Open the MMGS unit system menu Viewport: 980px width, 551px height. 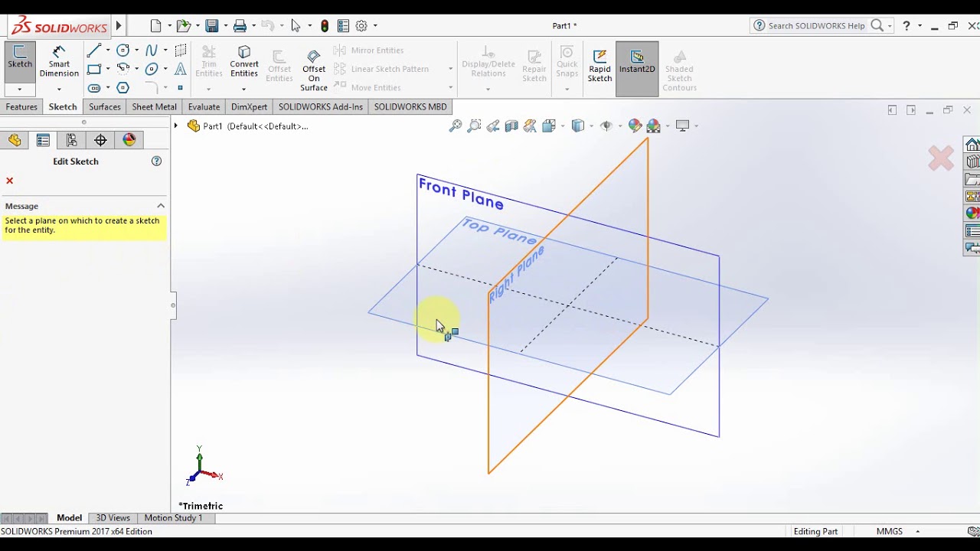click(897, 531)
